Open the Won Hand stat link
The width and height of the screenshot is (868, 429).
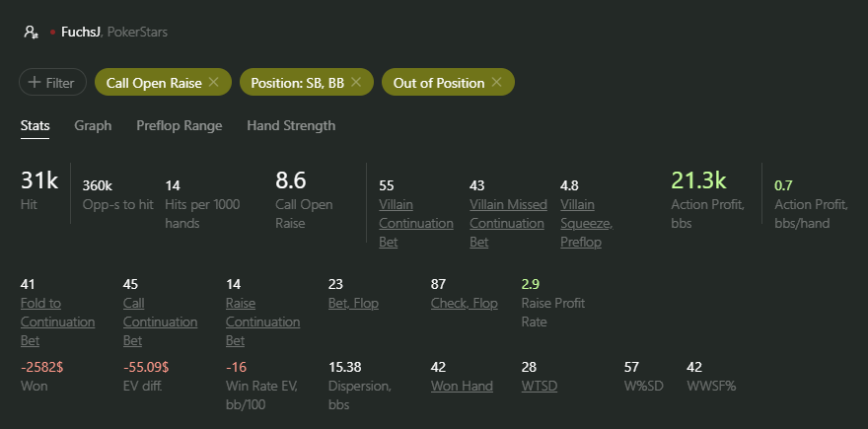click(462, 386)
